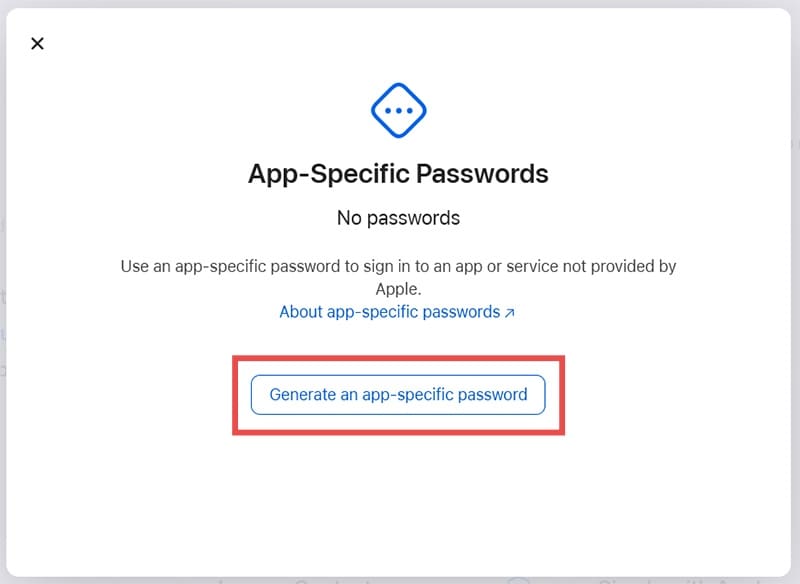Click the No passwords status text

[x=398, y=217]
